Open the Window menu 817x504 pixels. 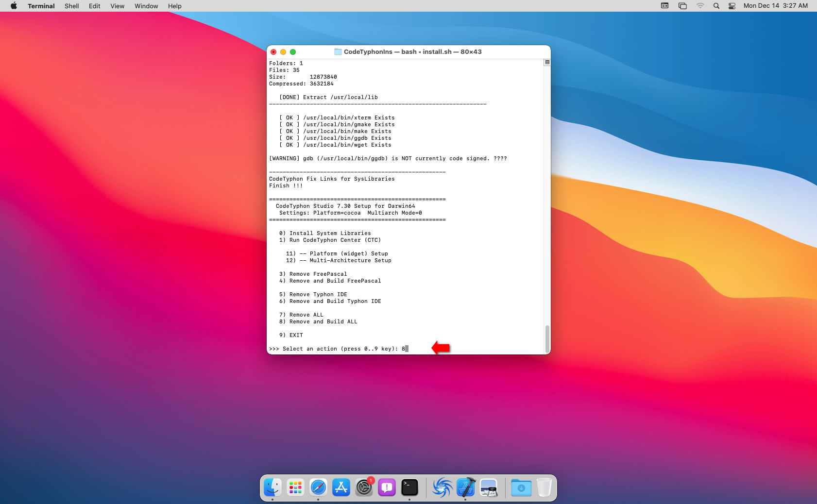146,6
